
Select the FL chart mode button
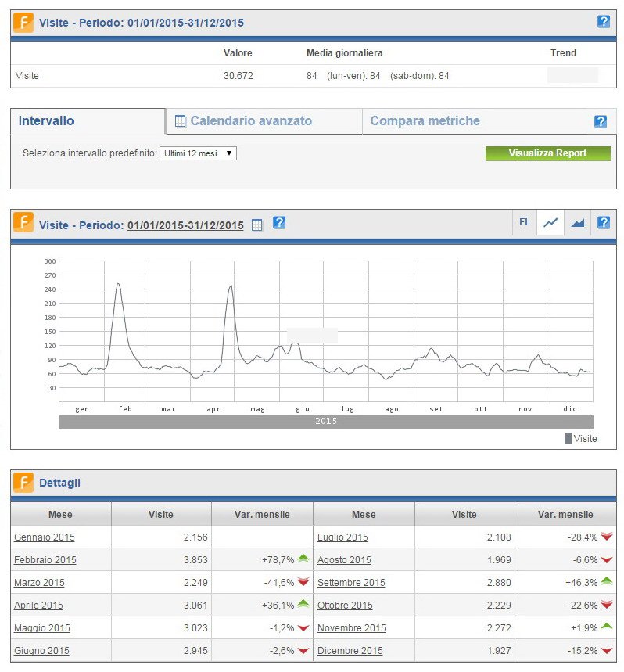(x=524, y=223)
